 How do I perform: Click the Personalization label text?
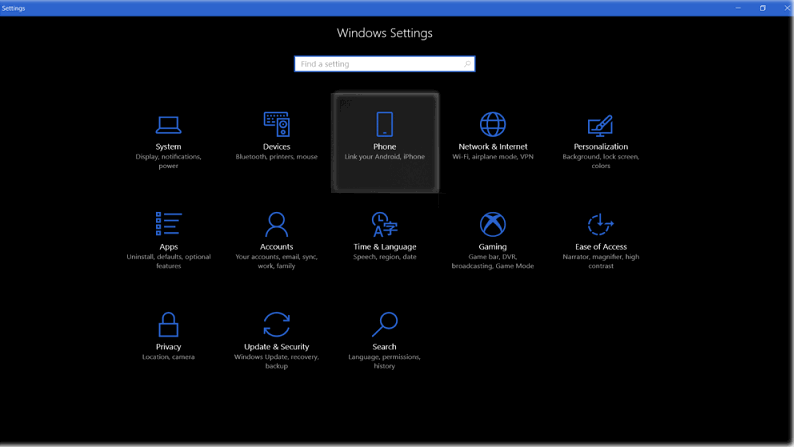pos(601,147)
